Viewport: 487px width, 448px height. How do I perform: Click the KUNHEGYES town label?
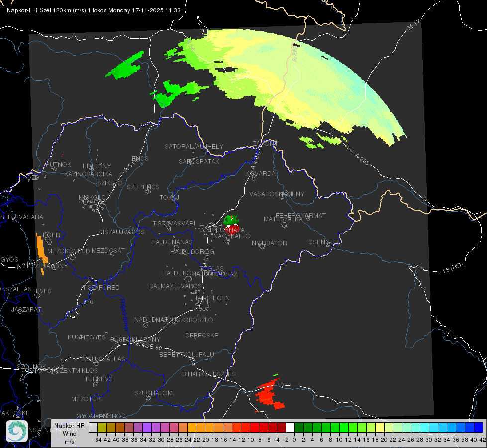coord(87,337)
